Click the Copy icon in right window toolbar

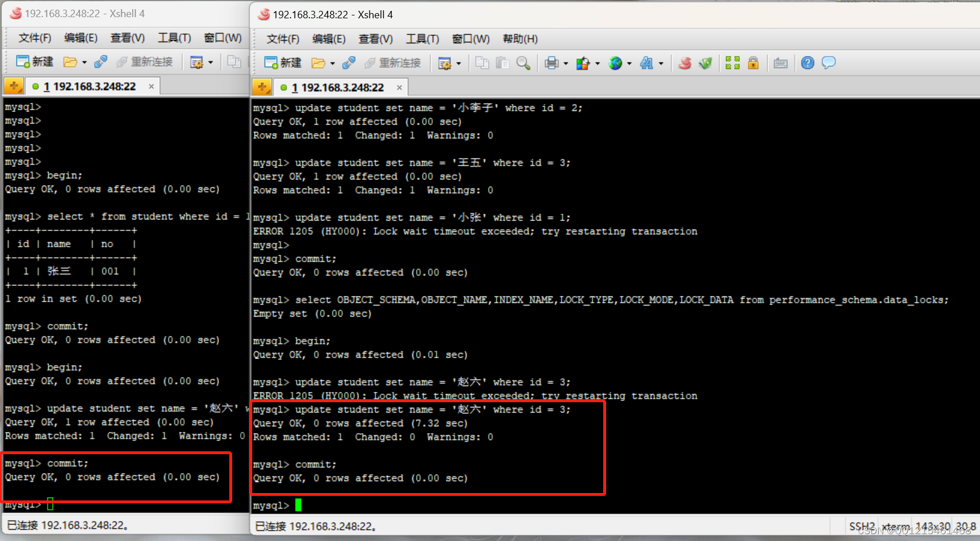tap(482, 63)
